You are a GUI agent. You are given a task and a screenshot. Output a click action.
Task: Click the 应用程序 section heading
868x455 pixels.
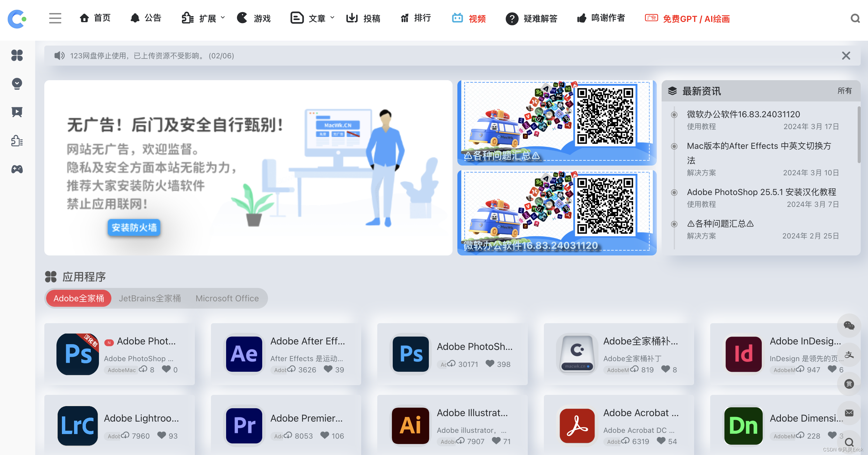tap(84, 277)
